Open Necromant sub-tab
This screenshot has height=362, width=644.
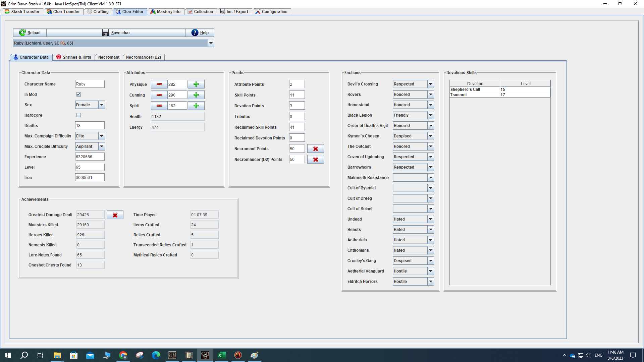[109, 57]
